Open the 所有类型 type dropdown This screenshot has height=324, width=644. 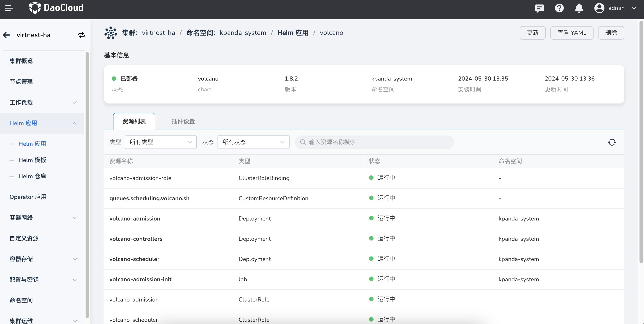pos(161,142)
